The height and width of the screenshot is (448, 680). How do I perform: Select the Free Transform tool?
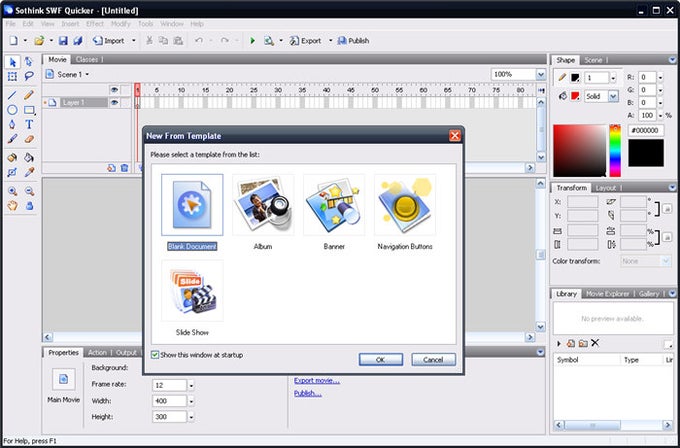(13, 77)
